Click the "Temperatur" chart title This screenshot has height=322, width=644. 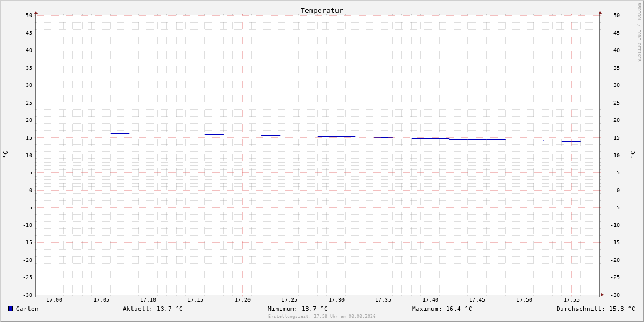pos(322,10)
